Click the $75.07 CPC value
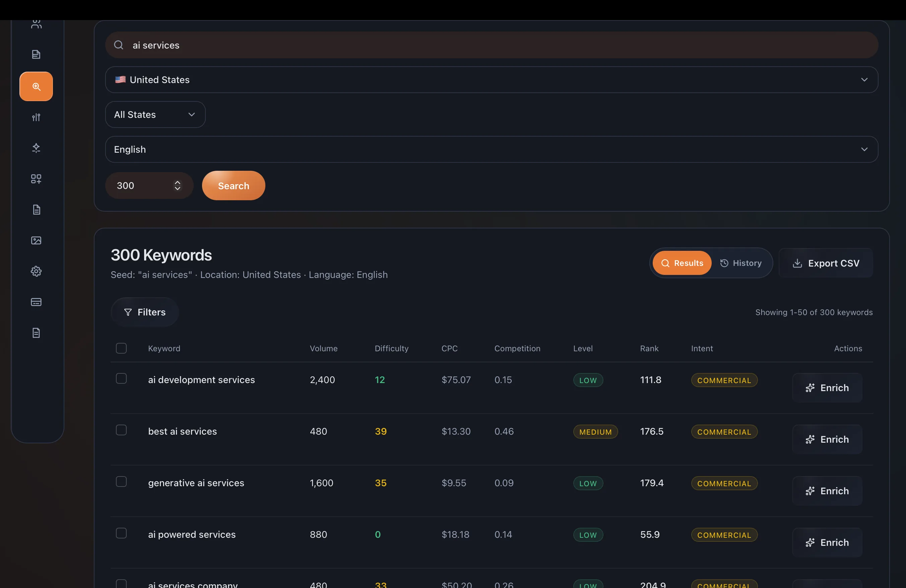Viewport: 906px width, 588px height. pos(456,380)
